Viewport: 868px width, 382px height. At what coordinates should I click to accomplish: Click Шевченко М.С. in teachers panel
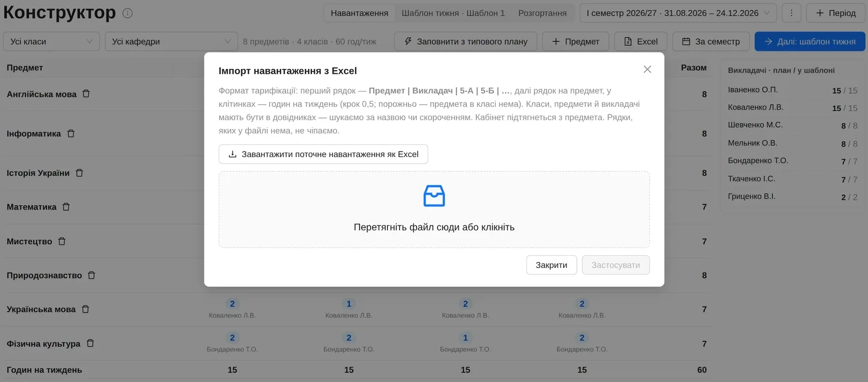pyautogui.click(x=755, y=125)
